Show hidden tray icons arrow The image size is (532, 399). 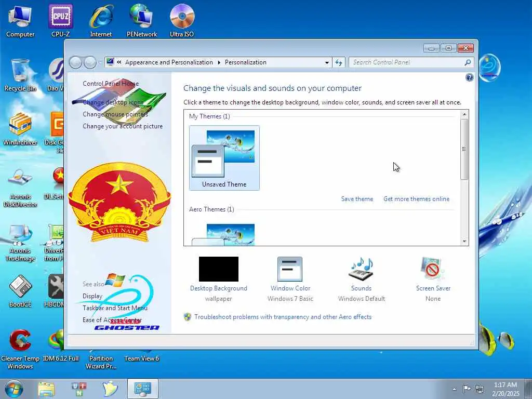(x=454, y=389)
